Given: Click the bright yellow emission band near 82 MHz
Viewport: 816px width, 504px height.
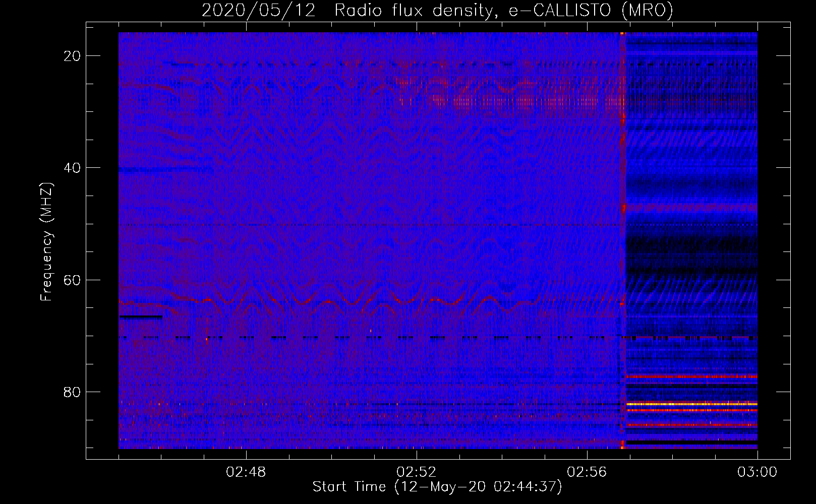Looking at the screenshot, I should click(x=691, y=404).
